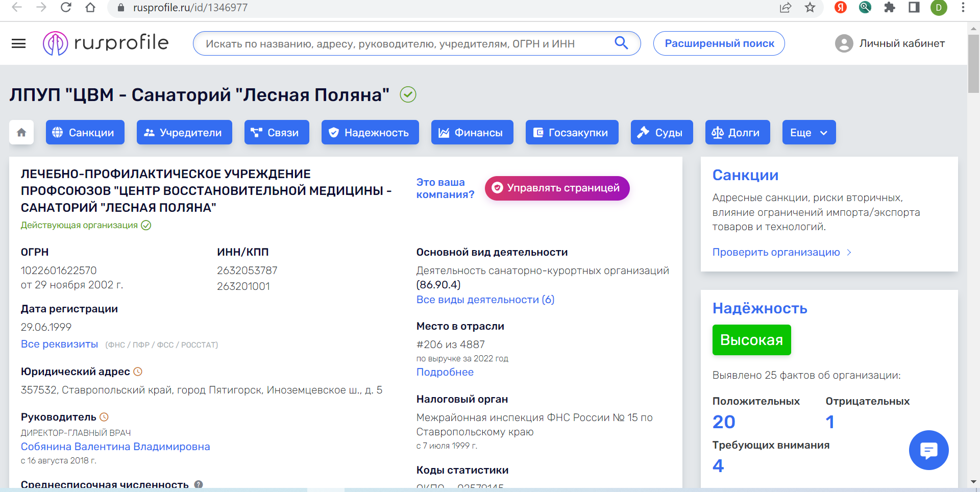Expand the Еще dropdown
The width and height of the screenshot is (980, 492).
tap(809, 132)
